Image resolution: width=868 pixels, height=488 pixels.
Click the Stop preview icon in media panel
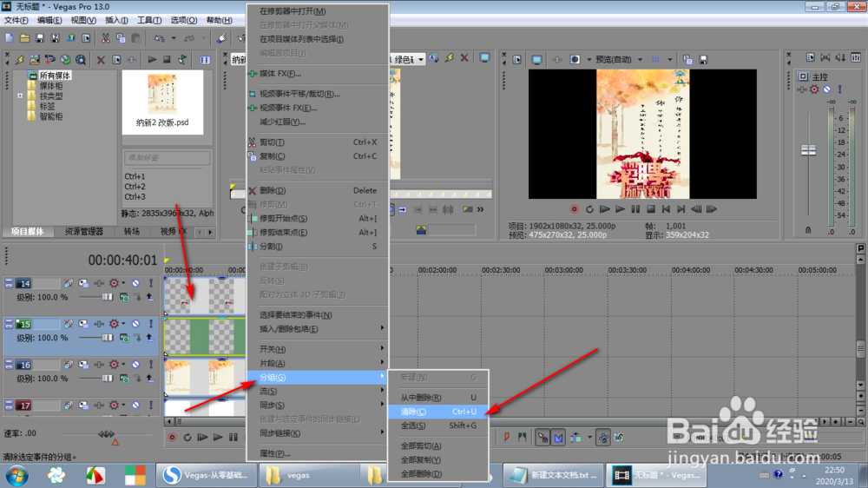click(x=167, y=59)
